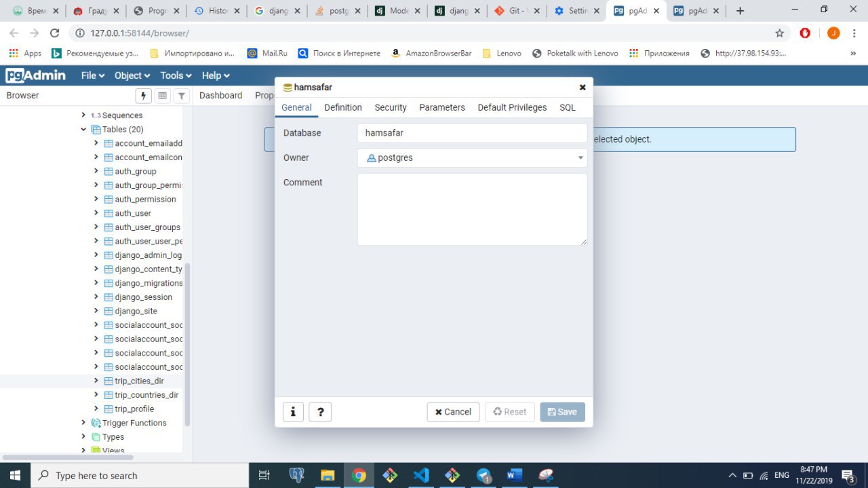
Task: Expand the Trigger Functions node
Action: (x=83, y=423)
